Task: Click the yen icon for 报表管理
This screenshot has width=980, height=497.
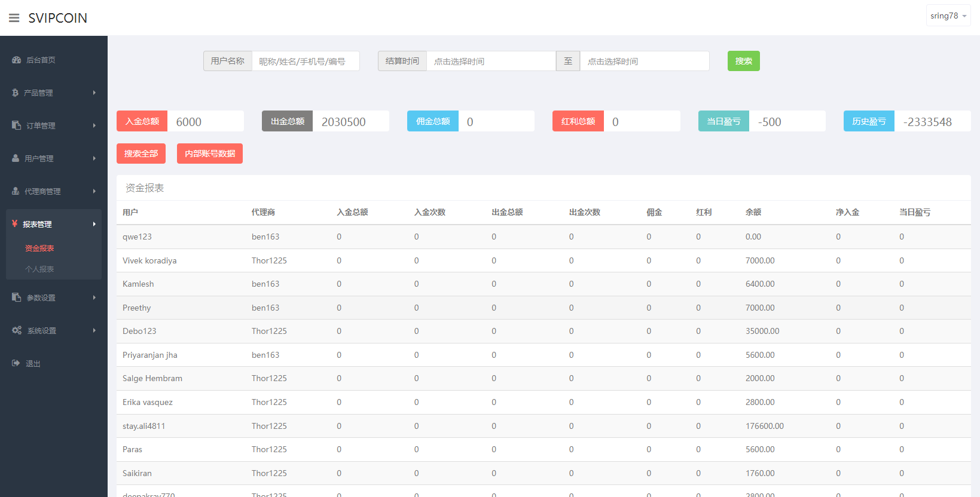Action: click(x=14, y=224)
